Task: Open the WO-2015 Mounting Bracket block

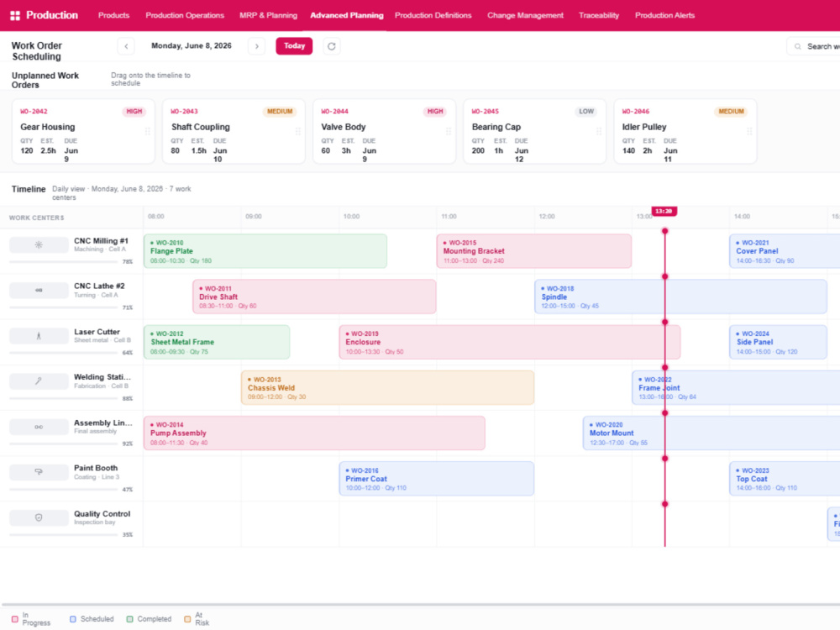Action: [x=534, y=251]
